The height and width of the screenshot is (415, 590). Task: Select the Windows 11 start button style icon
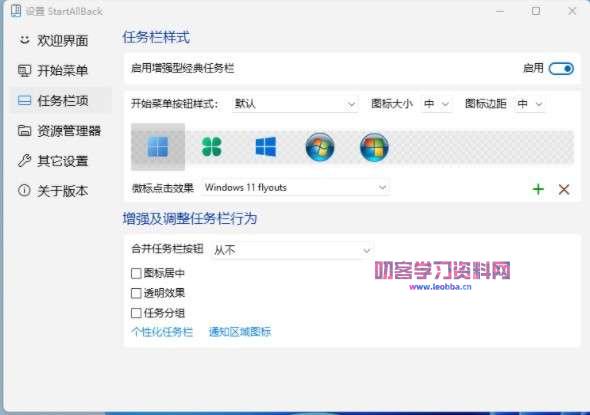coord(158,147)
